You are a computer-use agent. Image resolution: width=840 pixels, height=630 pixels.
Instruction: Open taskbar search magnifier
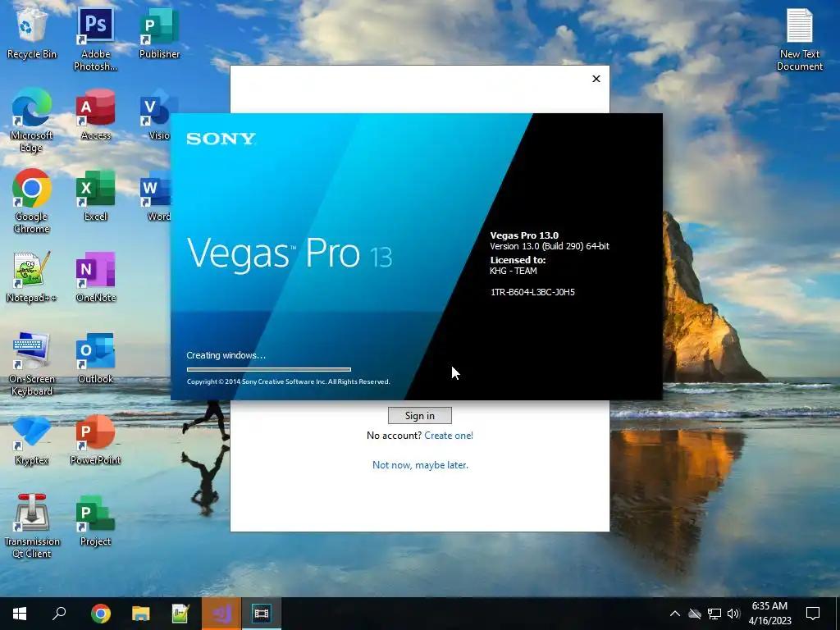pos(59,614)
